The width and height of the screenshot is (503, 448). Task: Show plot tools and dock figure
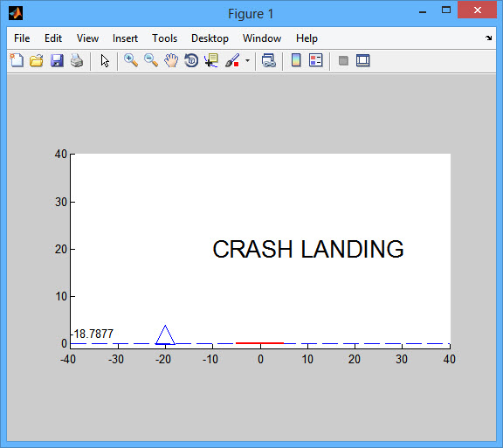[362, 60]
